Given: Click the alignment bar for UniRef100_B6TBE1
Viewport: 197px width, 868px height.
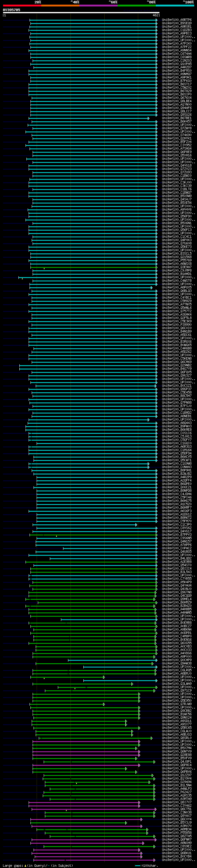Looking at the screenshot, I should pyautogui.click(x=89, y=118).
